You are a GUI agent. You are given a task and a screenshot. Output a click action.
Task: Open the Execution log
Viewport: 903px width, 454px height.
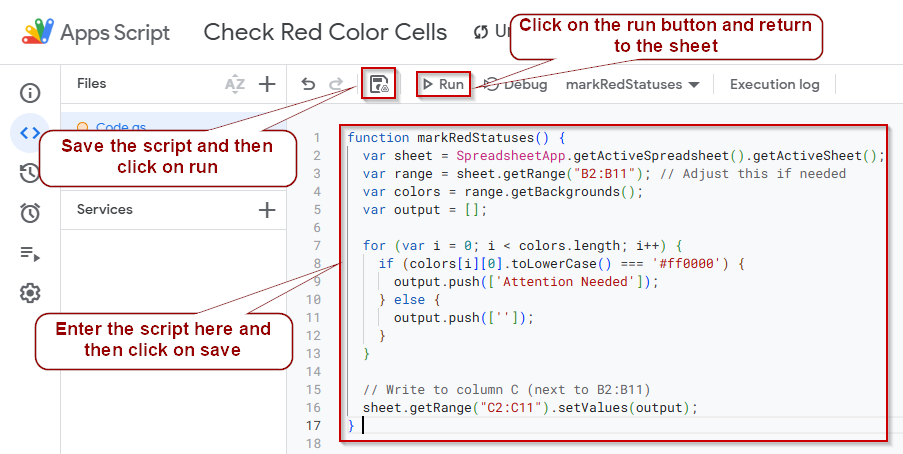tap(775, 85)
